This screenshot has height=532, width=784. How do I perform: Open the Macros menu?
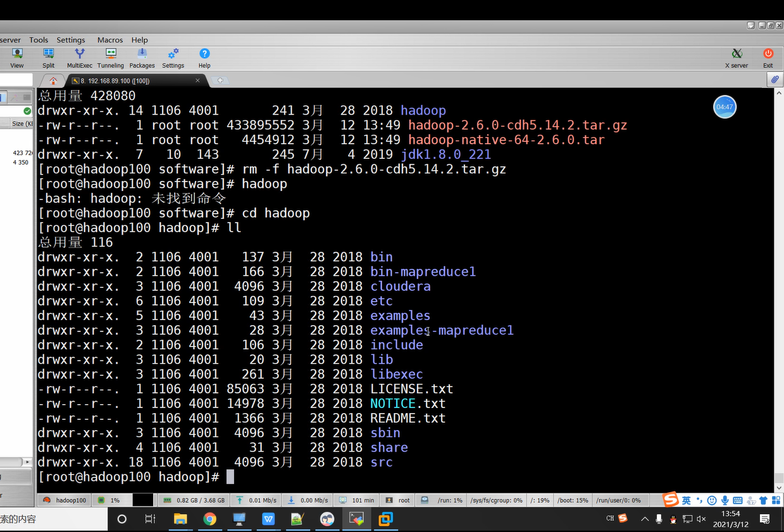pos(110,40)
